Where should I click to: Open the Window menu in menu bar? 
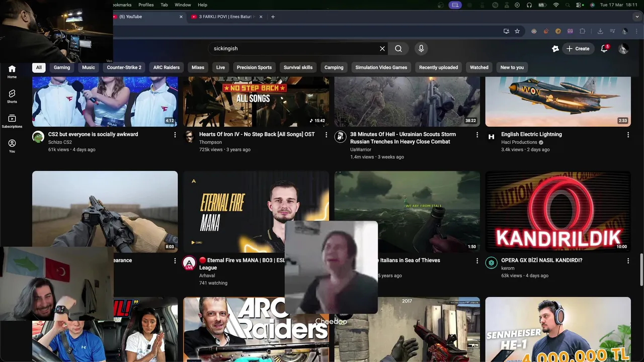tap(183, 5)
